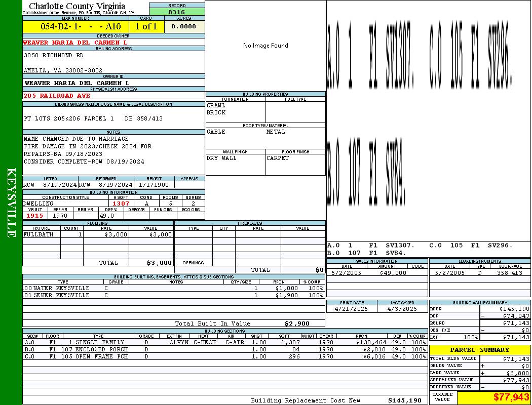This screenshot has width=532, height=405.
Task: Click the red taxable value $77,943
Action: tap(511, 397)
